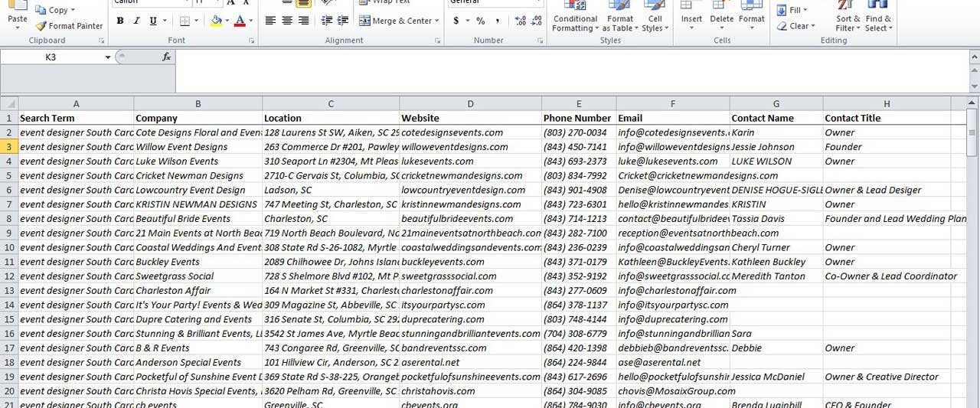Increase indent in cell

[343, 21]
